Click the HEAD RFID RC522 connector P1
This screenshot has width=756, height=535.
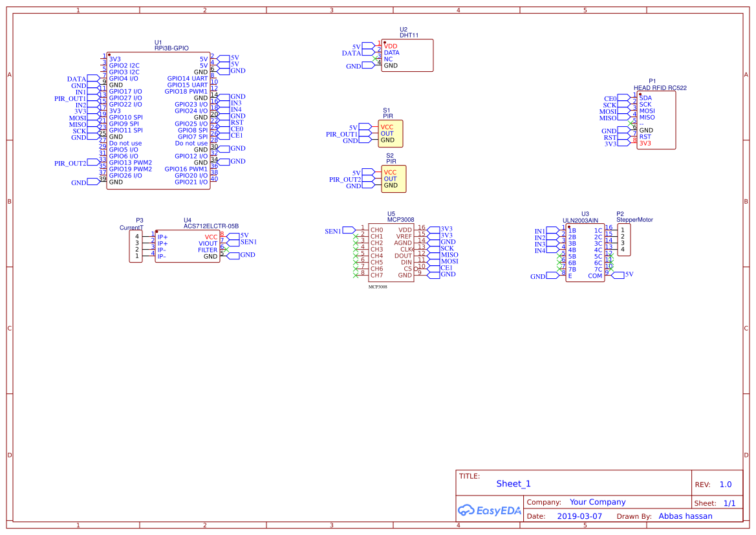coord(656,120)
